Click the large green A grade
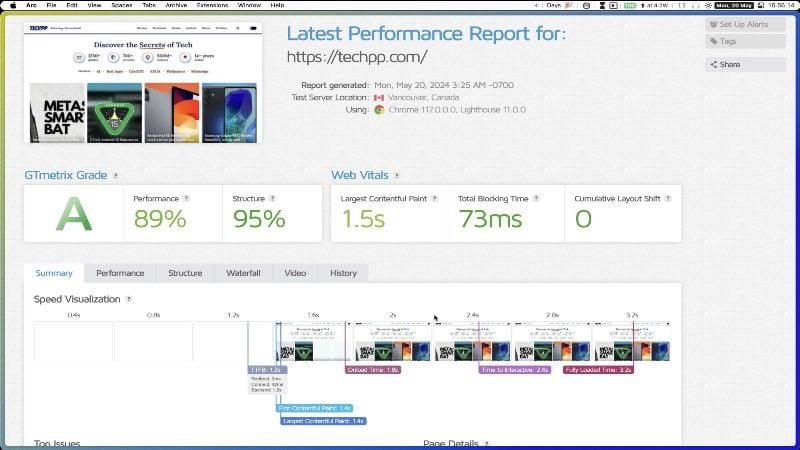 point(74,215)
